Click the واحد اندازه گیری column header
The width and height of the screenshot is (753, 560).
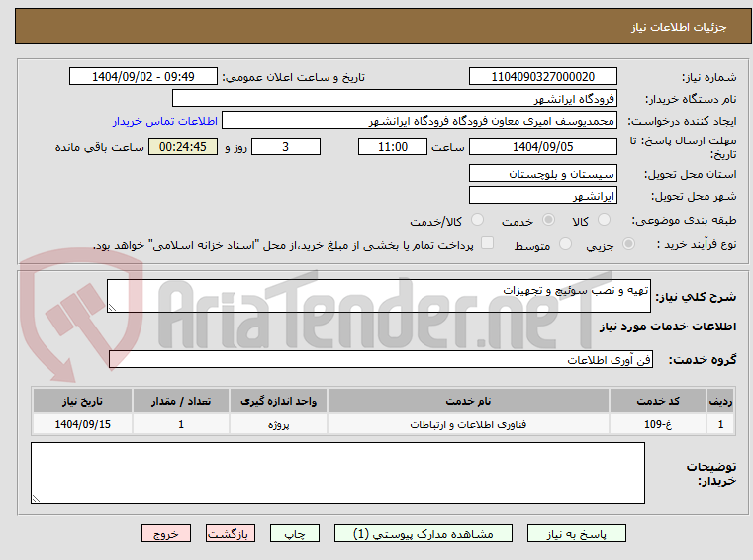[278, 401]
